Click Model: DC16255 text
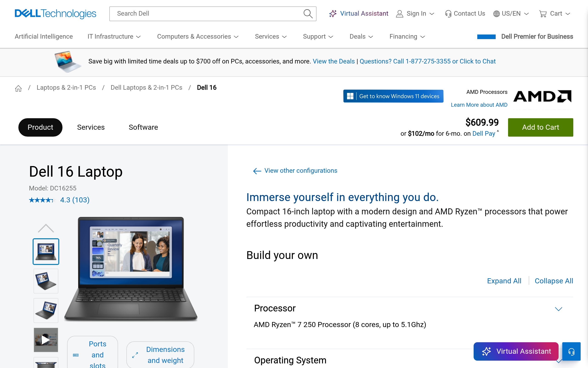 coord(52,188)
